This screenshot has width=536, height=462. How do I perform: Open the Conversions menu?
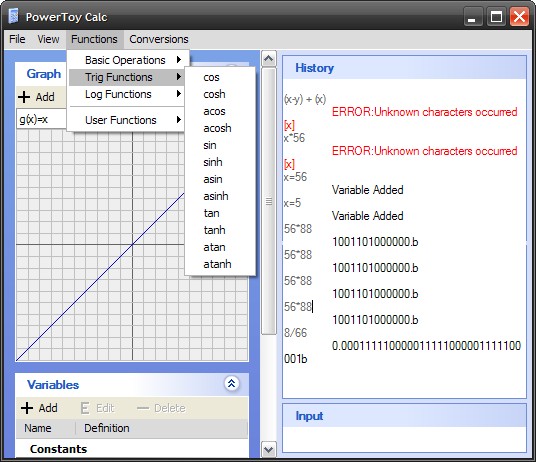point(159,39)
